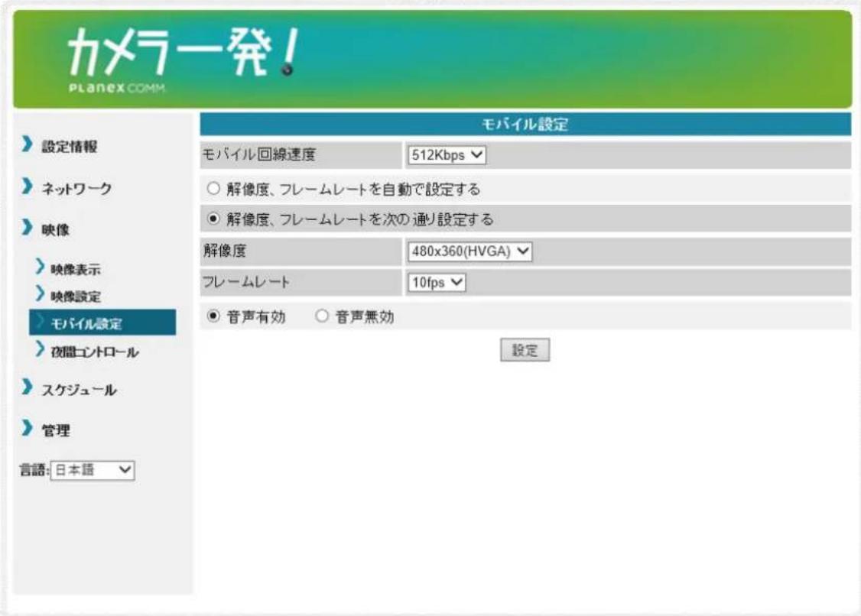Click the 言語: label text

coord(34,470)
